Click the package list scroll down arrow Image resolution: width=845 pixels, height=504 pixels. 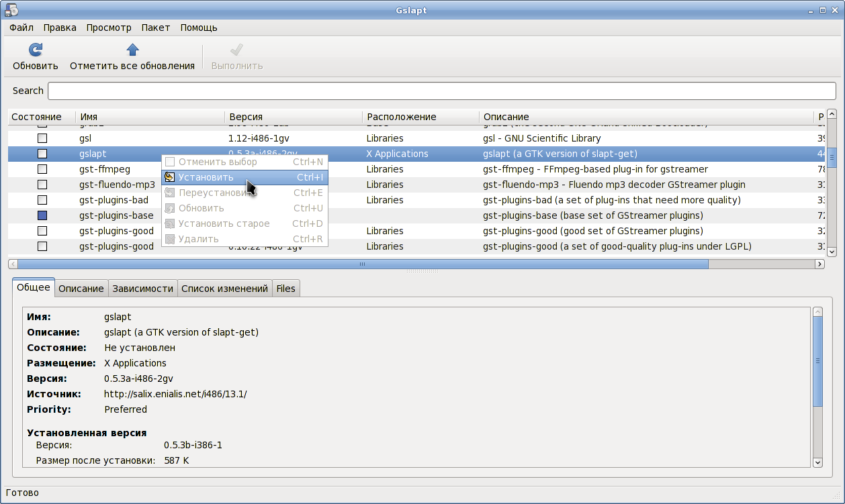point(832,251)
